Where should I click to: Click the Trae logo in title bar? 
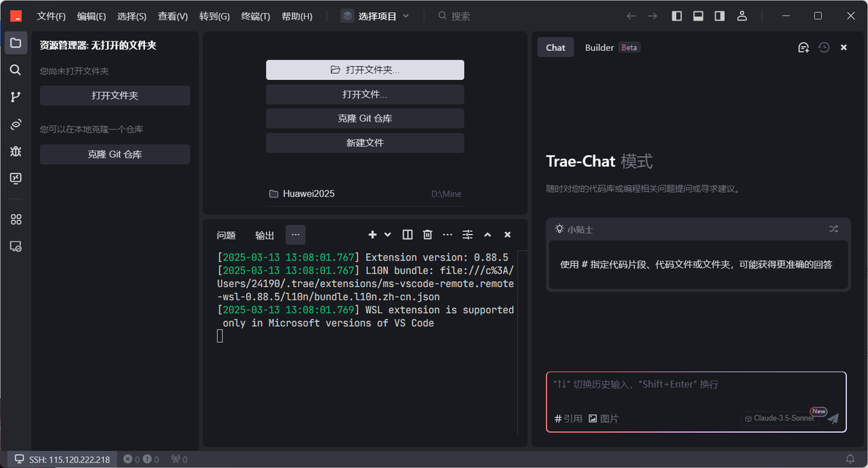[16, 16]
